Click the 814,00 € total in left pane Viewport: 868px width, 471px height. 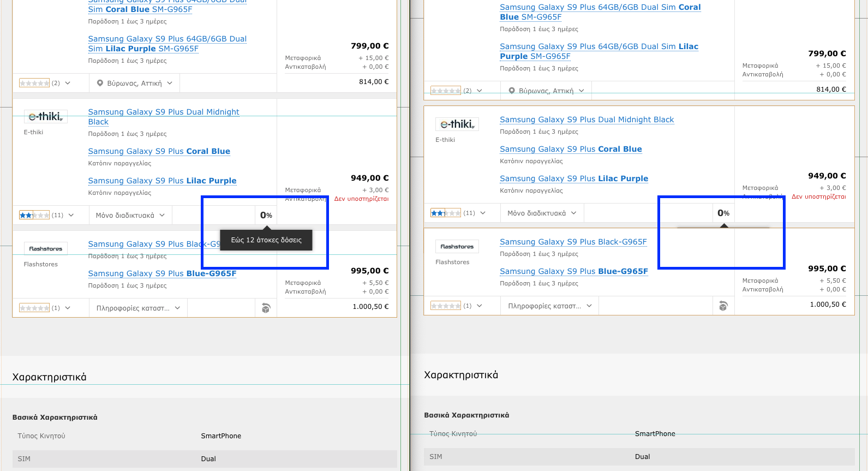374,82
